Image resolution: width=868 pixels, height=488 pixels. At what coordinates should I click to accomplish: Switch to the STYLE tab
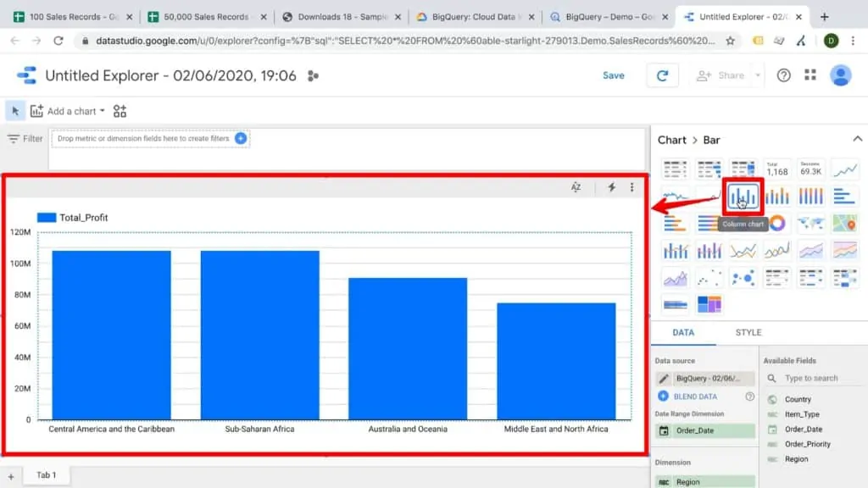[748, 333]
